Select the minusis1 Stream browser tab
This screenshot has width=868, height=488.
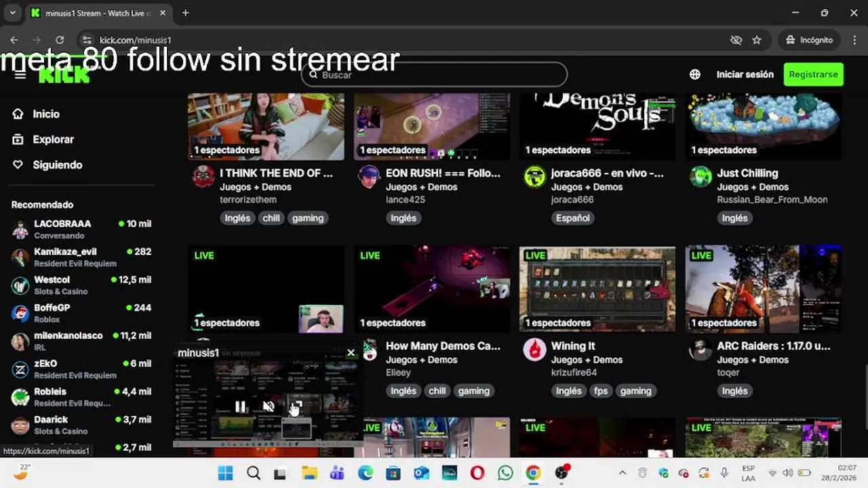tap(99, 13)
